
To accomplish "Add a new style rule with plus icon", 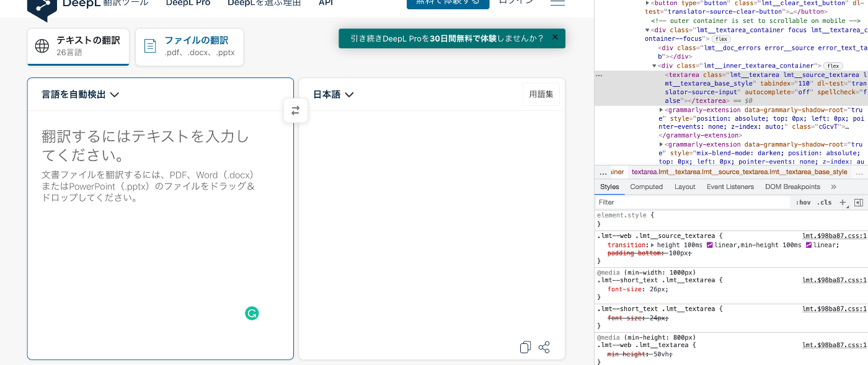I will 843,202.
